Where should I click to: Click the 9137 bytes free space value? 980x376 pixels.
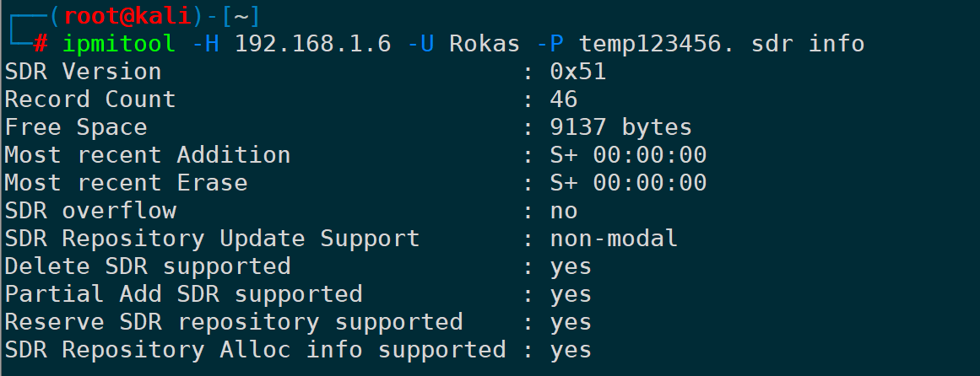click(x=620, y=127)
